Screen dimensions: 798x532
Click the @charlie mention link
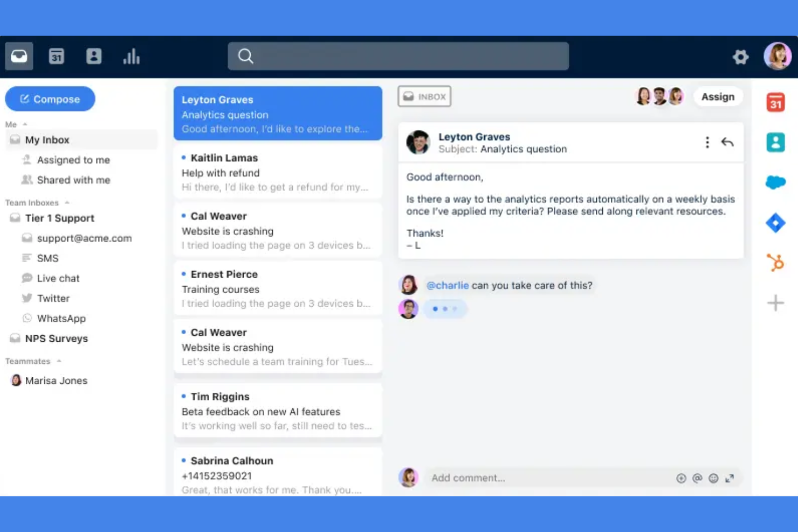click(x=448, y=285)
